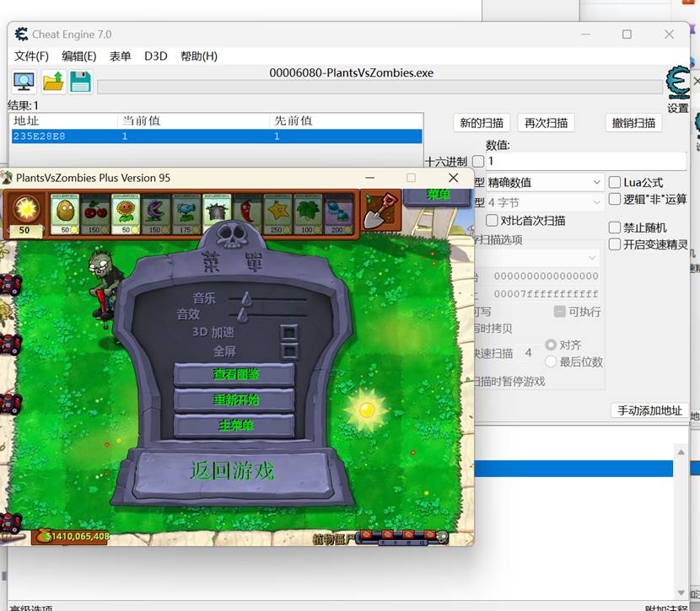The height and width of the screenshot is (611, 700).
Task: Open the 精确数值 scan type dropdown
Action: [x=545, y=182]
